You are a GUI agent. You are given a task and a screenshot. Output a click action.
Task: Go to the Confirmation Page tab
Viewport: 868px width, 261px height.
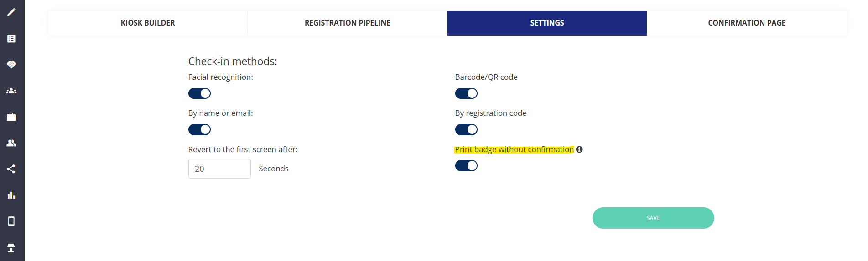(746, 23)
